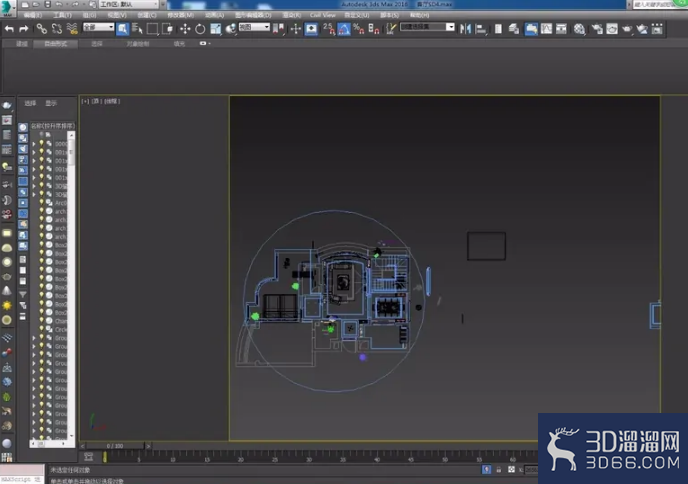This screenshot has height=484, width=688.
Task: Toggle lightbulb visibility for 0000 row
Action: (42, 143)
